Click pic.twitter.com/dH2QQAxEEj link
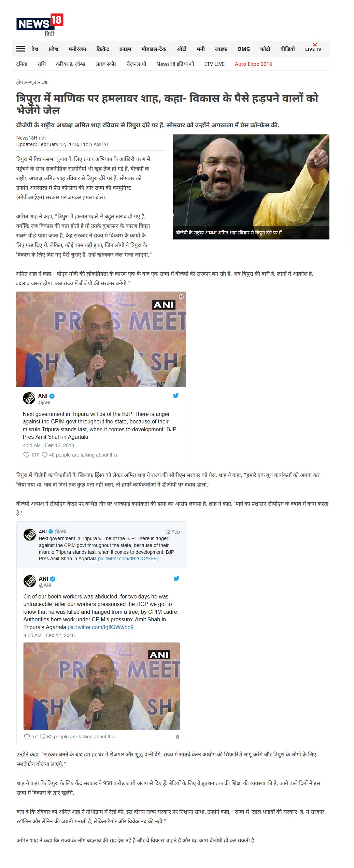Viewport: 354px width, 868px height. (128, 559)
